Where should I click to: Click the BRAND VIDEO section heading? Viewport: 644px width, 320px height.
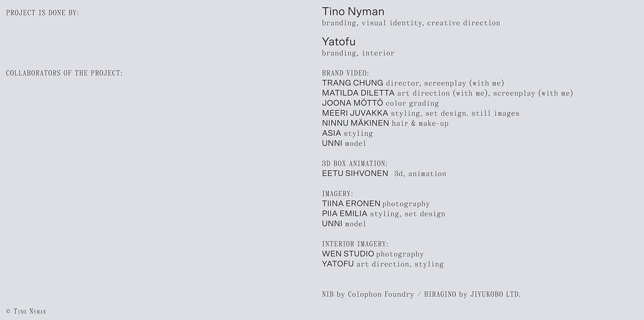(x=345, y=73)
